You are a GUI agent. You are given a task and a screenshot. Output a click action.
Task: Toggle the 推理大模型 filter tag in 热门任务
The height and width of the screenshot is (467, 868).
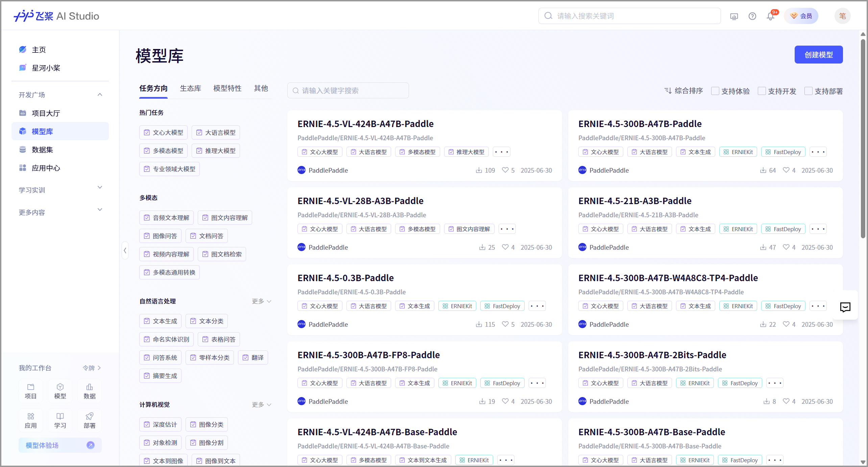point(216,151)
